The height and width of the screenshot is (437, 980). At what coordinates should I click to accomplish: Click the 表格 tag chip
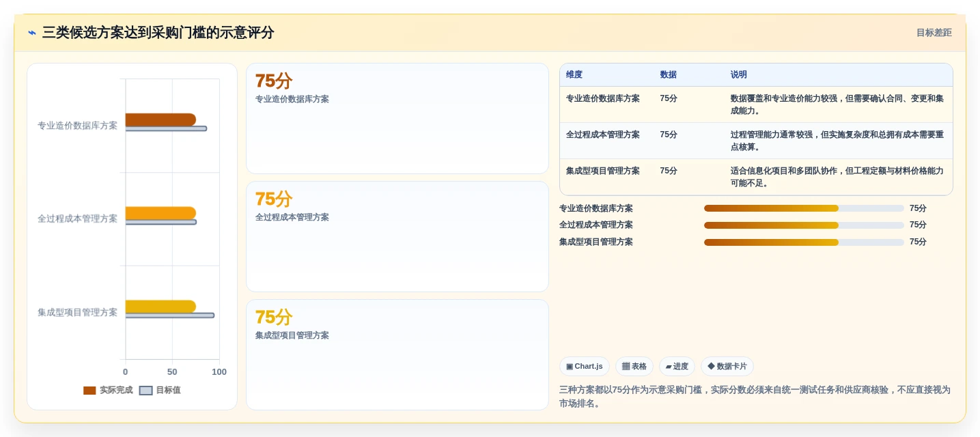(x=634, y=367)
